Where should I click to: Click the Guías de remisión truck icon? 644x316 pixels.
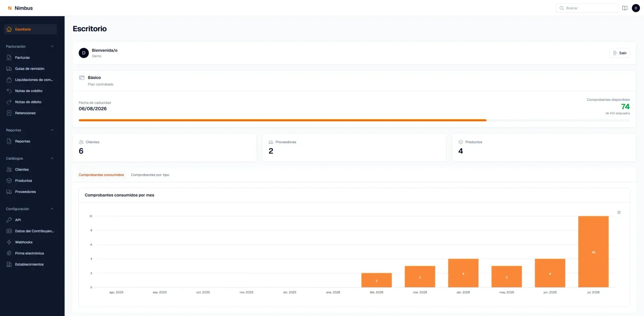pos(9,69)
